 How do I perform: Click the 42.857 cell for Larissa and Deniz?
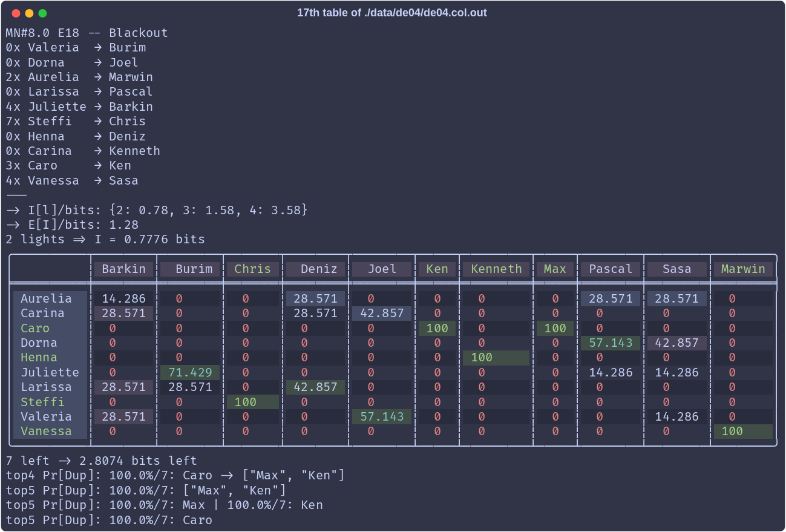tap(315, 387)
